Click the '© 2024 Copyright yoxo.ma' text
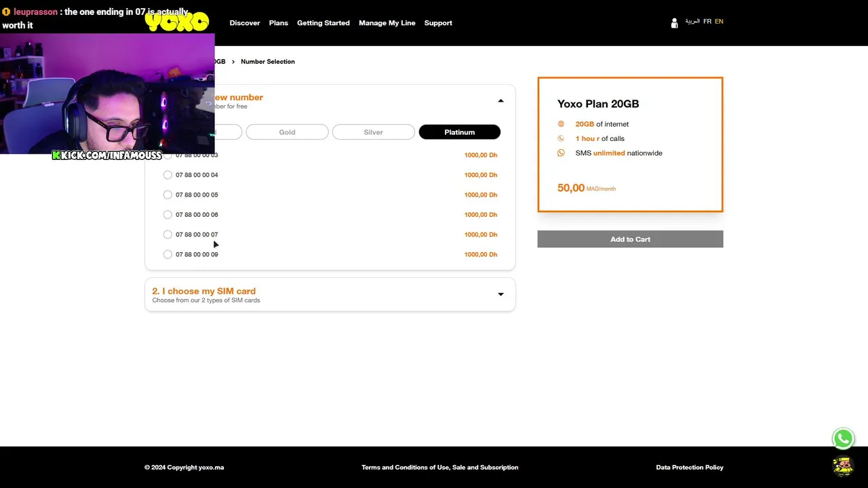 [x=184, y=468]
